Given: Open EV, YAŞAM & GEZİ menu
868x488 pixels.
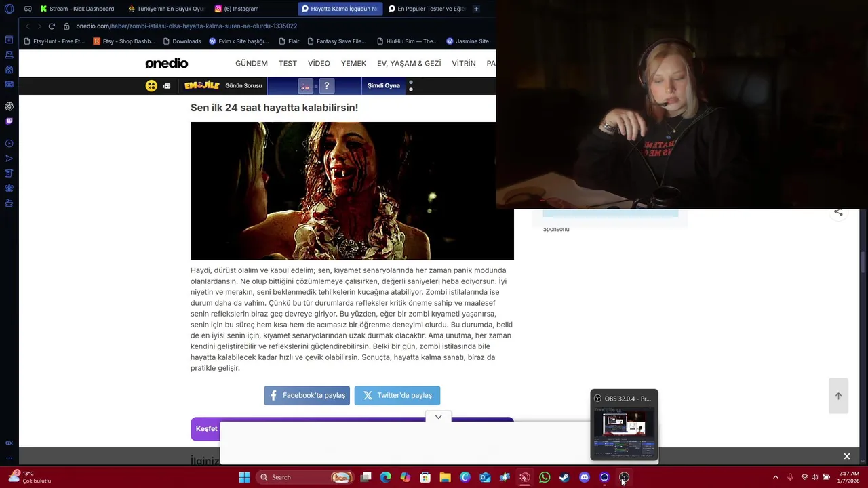Looking at the screenshot, I should 409,63.
